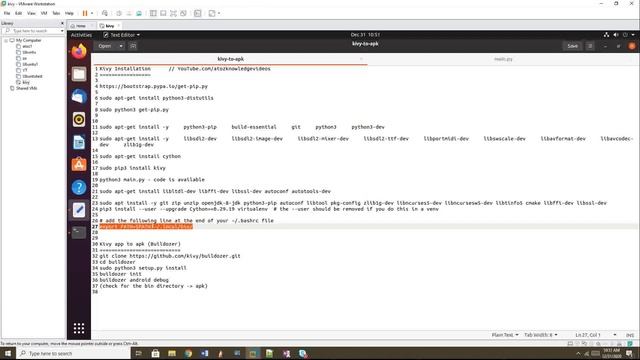The width and height of the screenshot is (640, 360).
Task: Click the git clone buildozer line
Action: tap(170, 256)
